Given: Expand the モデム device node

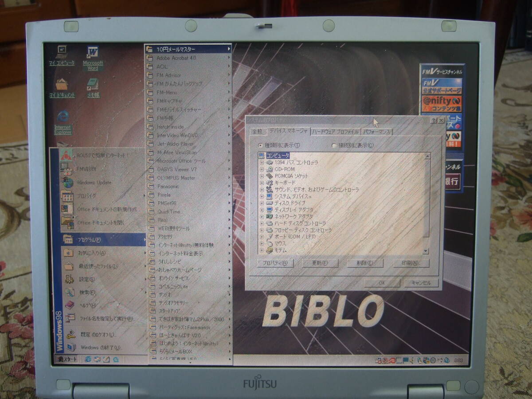Looking at the screenshot, I should click(262, 250).
